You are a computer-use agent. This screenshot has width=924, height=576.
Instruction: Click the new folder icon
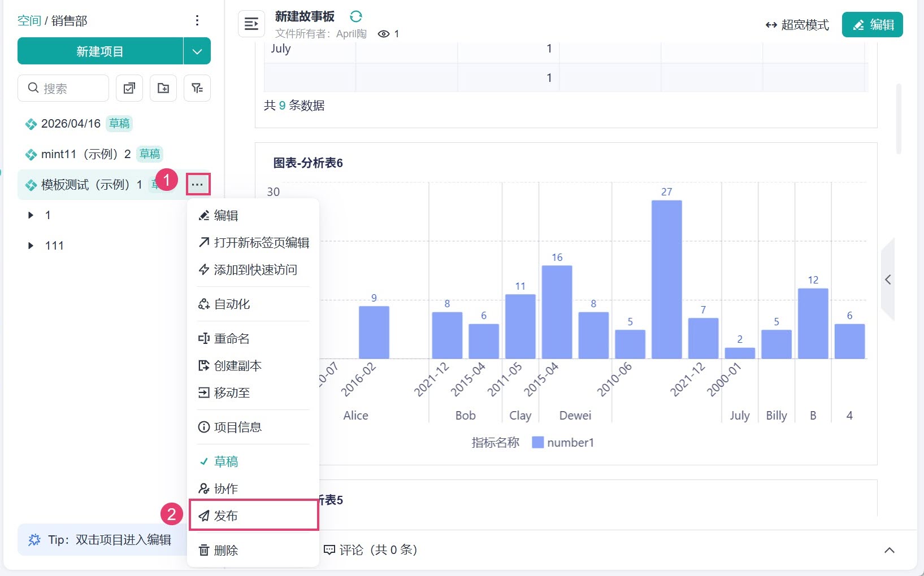[x=163, y=88]
